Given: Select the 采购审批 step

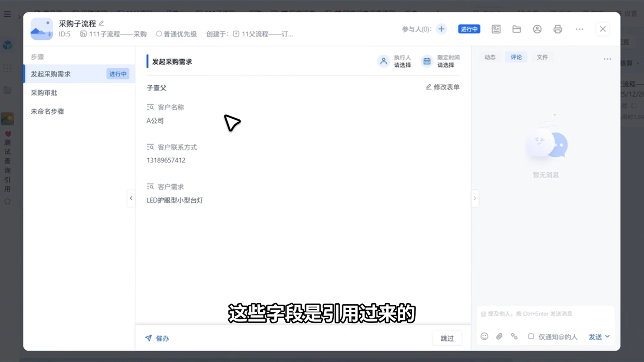Looking at the screenshot, I should 79,93.
